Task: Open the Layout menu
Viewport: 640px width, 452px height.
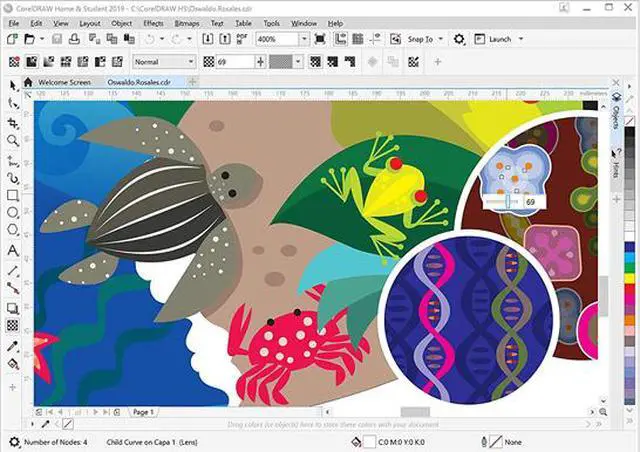Action: pos(90,24)
